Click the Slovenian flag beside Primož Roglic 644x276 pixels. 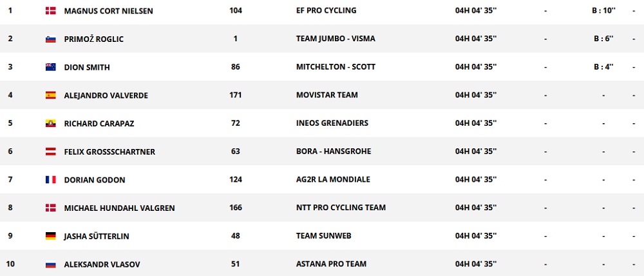(50, 39)
